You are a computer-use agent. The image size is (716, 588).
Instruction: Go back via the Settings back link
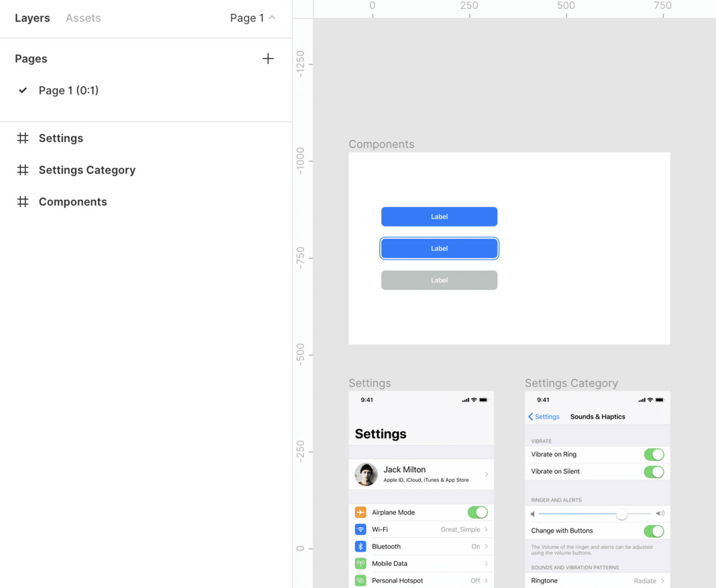[544, 417]
